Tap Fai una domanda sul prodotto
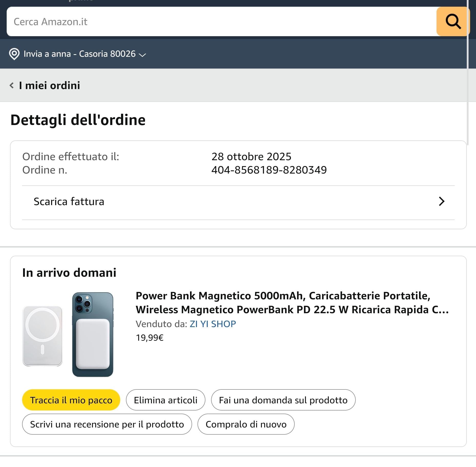 pyautogui.click(x=283, y=400)
